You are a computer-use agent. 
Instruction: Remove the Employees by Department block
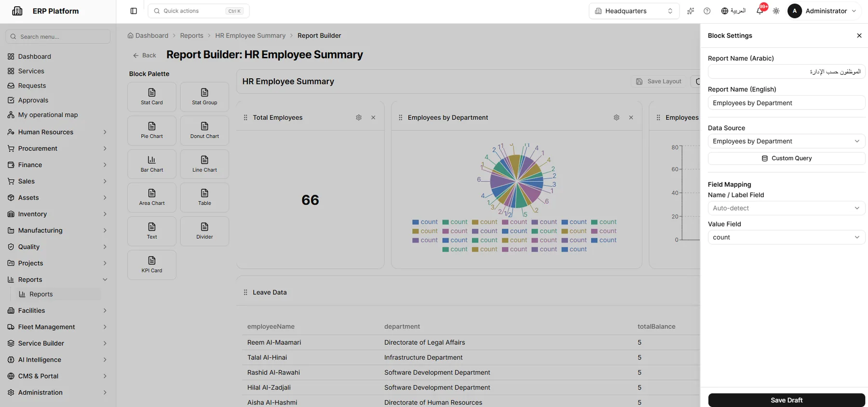pyautogui.click(x=631, y=117)
